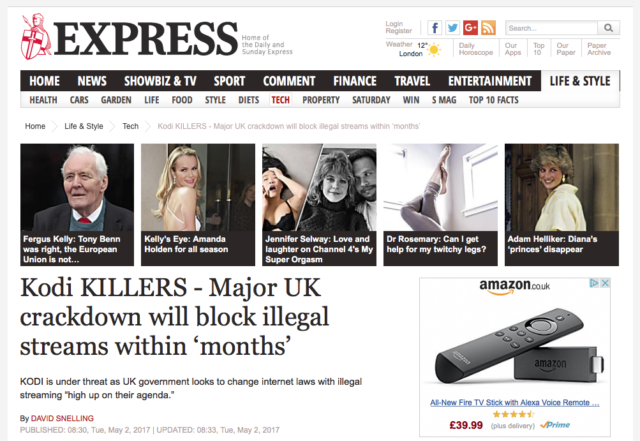Viewport: 640px width, 441px height.
Task: Click the Google Plus icon
Action: pyautogui.click(x=470, y=28)
